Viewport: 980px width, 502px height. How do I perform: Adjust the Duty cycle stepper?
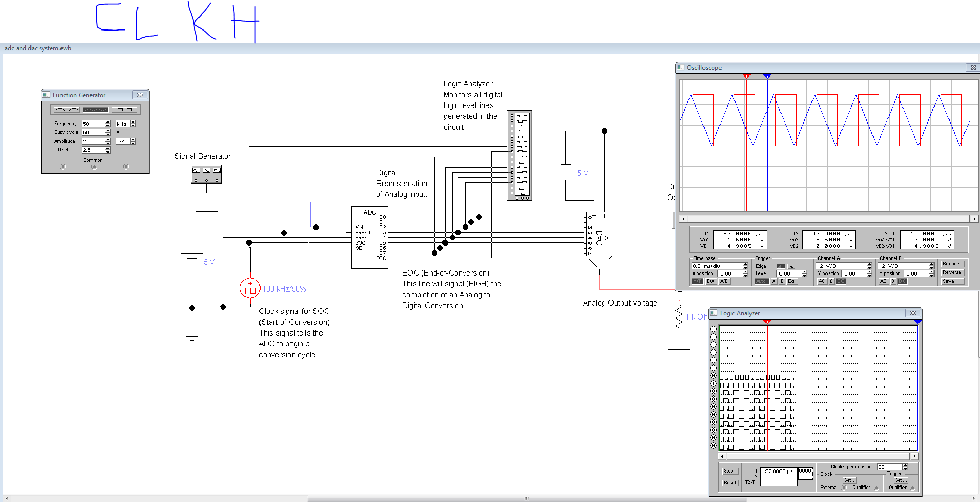point(108,132)
